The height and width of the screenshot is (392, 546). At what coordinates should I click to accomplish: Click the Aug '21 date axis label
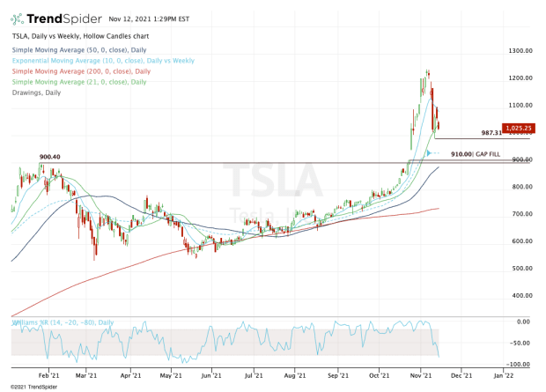tap(295, 375)
